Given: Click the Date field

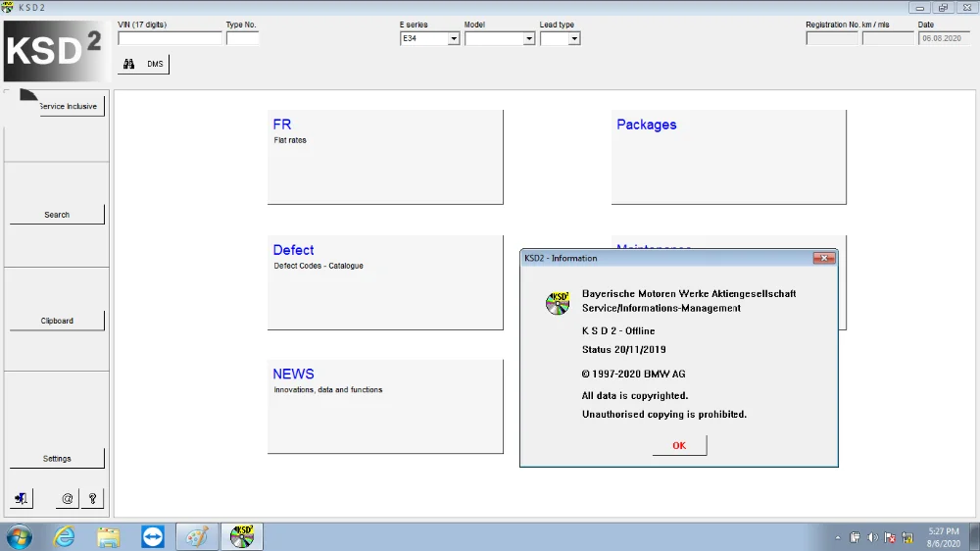Looking at the screenshot, I should (x=945, y=38).
